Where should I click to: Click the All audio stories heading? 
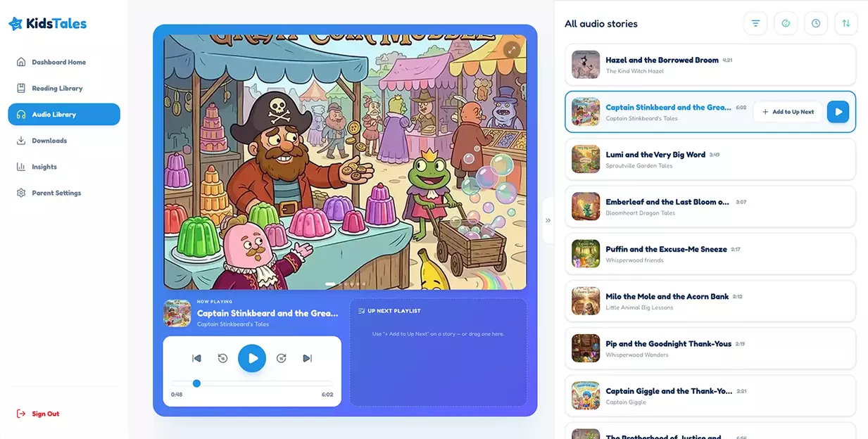pos(601,23)
